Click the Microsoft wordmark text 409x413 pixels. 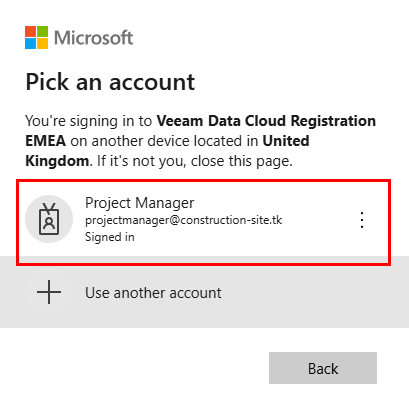94,37
